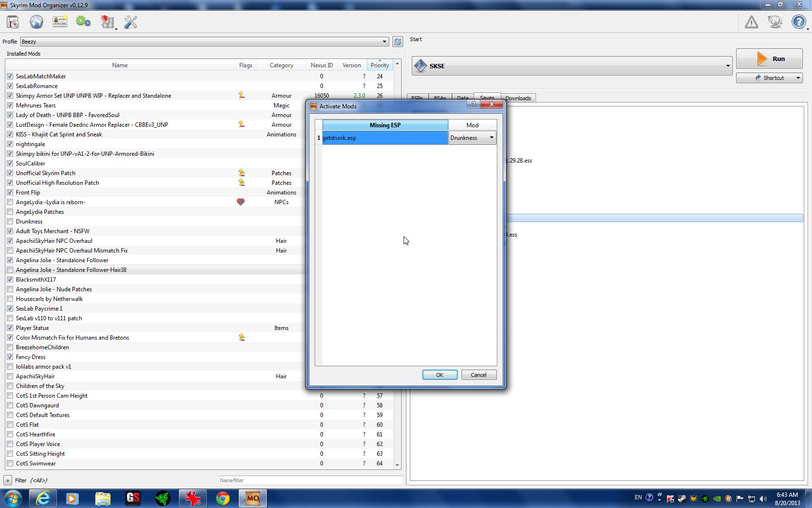Click the green gears executables icon
This screenshot has height=508, width=812.
click(83, 22)
